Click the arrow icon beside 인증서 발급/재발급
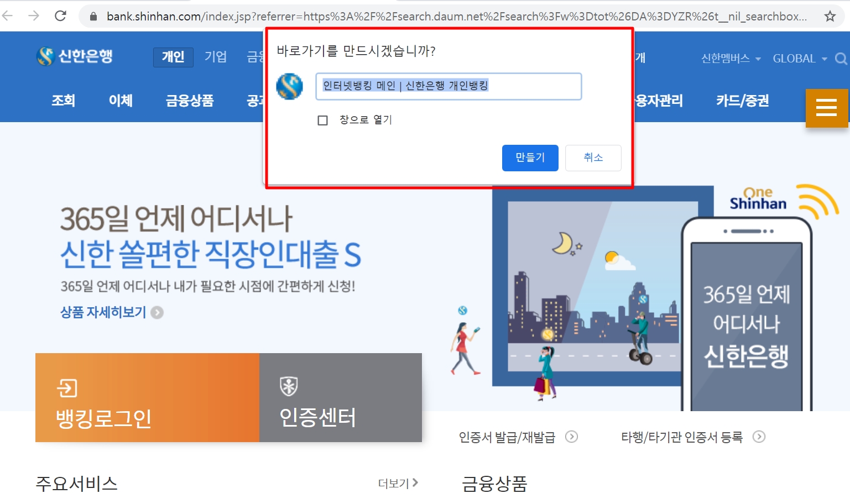The width and height of the screenshot is (850, 504). (x=571, y=437)
